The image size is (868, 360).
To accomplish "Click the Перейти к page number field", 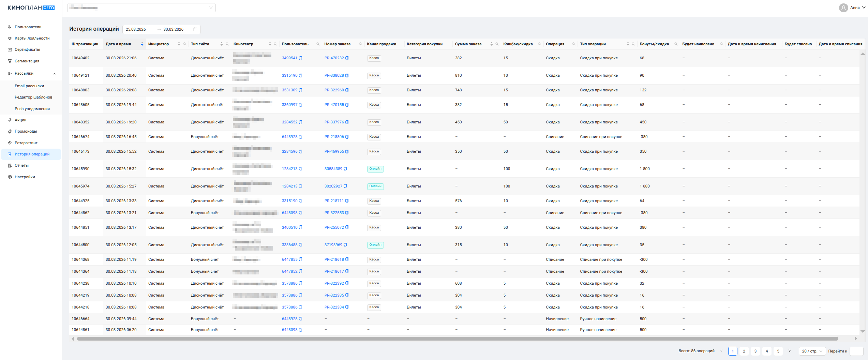I will click(x=856, y=351).
